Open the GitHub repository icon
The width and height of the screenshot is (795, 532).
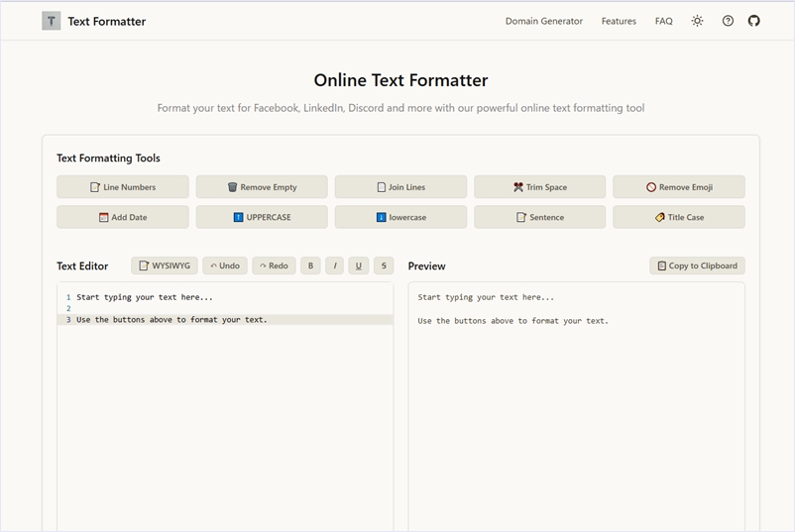click(x=753, y=21)
